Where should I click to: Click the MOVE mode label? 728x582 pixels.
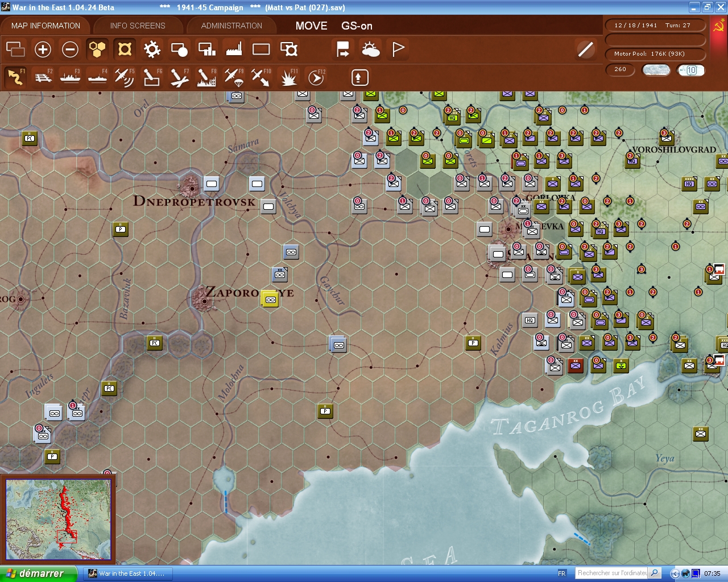point(311,26)
